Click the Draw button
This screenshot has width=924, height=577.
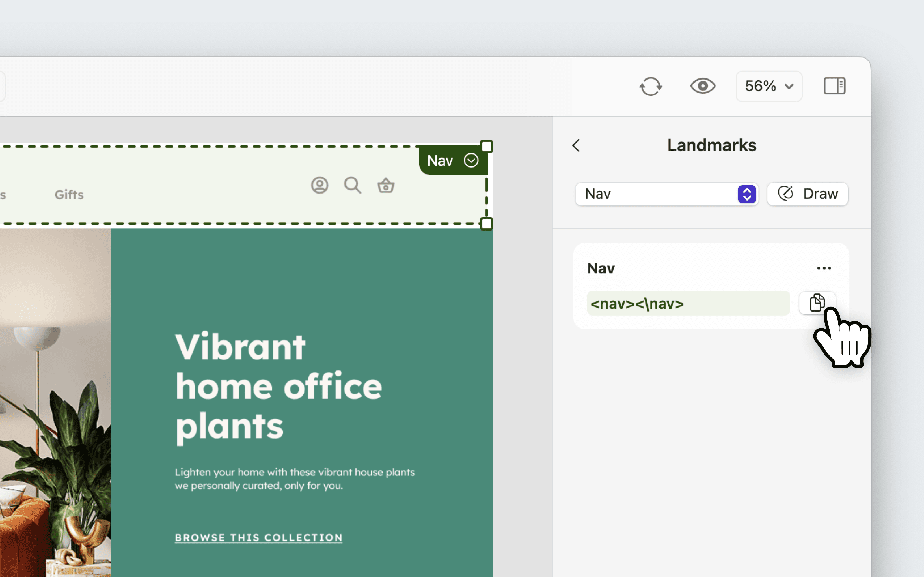pyautogui.click(x=808, y=194)
